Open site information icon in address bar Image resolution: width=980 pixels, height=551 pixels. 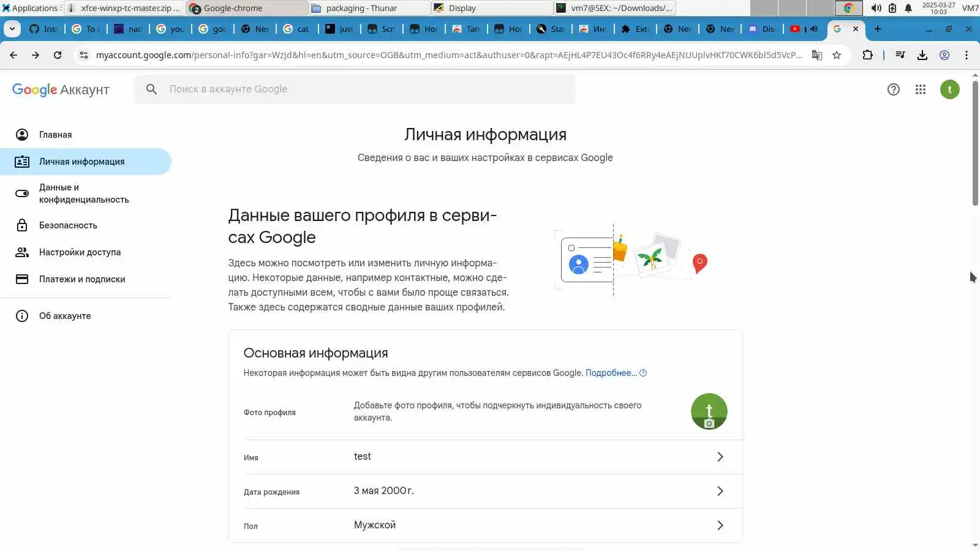[x=84, y=55]
